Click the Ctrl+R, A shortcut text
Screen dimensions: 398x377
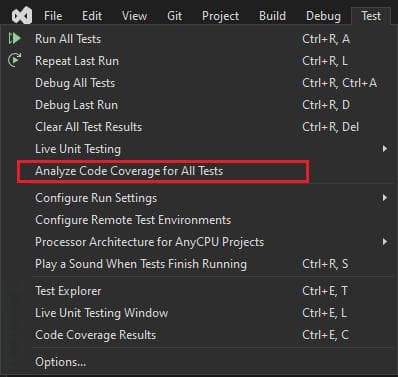[x=326, y=39]
